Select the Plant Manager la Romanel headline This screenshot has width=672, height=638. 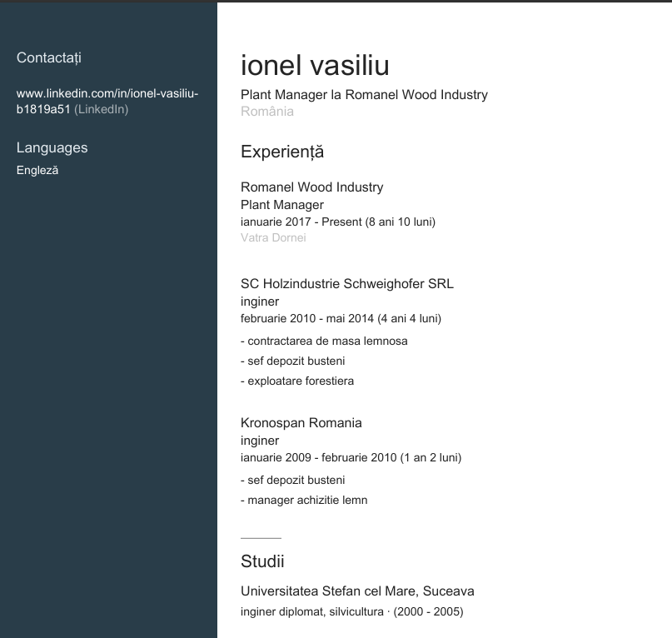coord(364,95)
